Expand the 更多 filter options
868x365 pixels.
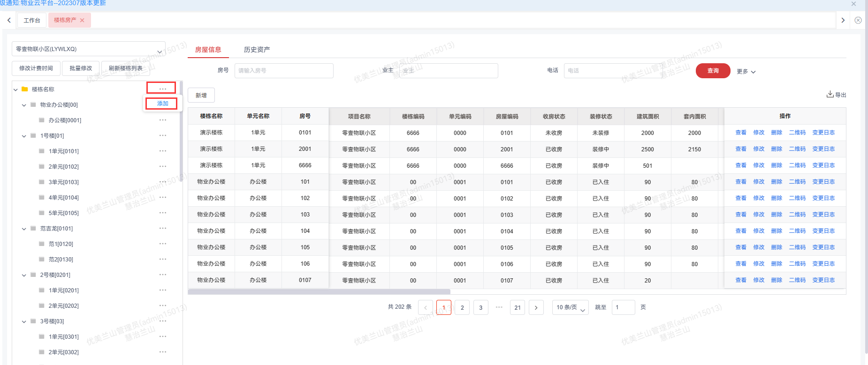click(x=746, y=71)
